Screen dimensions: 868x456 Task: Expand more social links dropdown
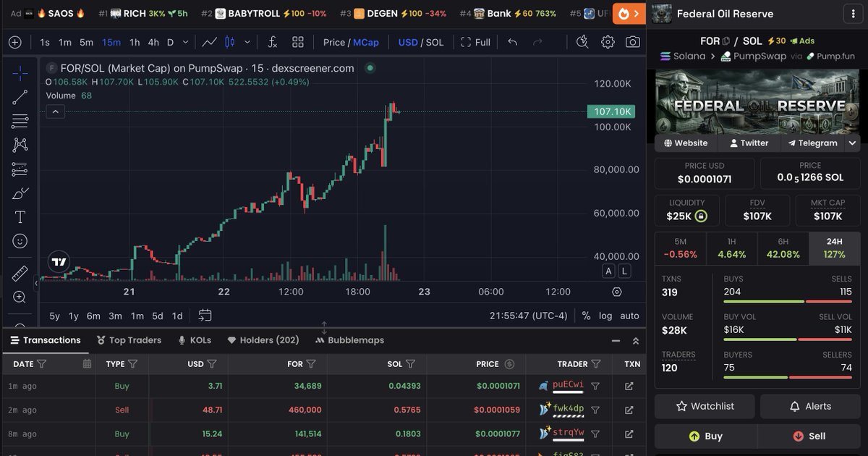tap(853, 143)
